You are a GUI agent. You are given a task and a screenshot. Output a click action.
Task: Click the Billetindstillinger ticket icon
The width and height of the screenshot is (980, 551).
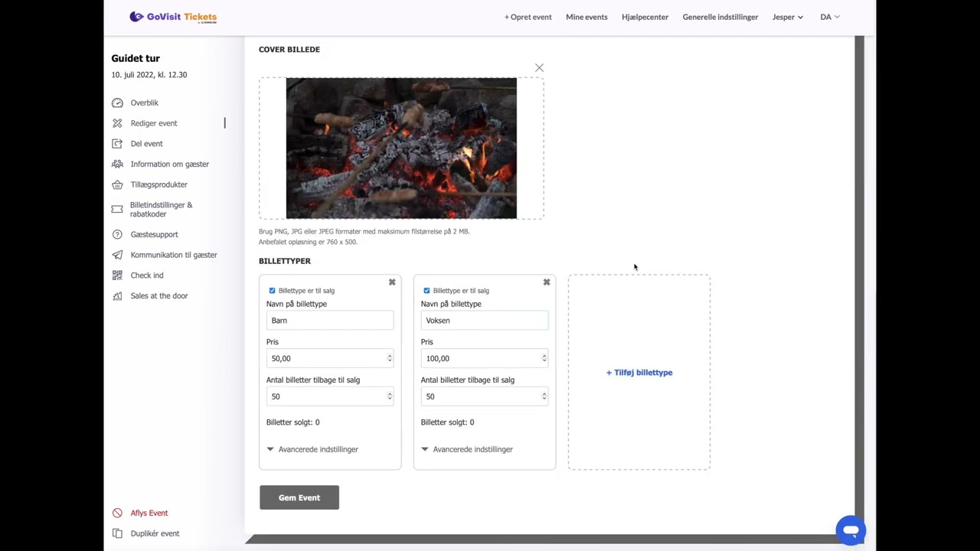[117, 209]
